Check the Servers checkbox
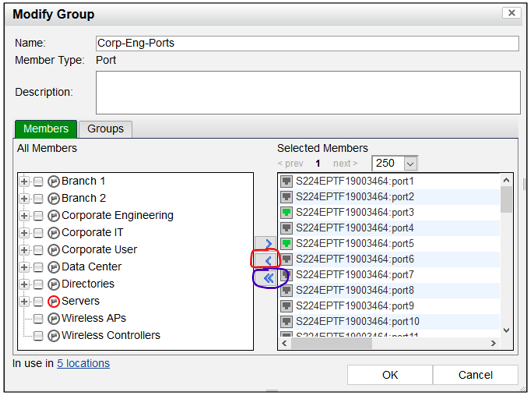 coord(38,301)
